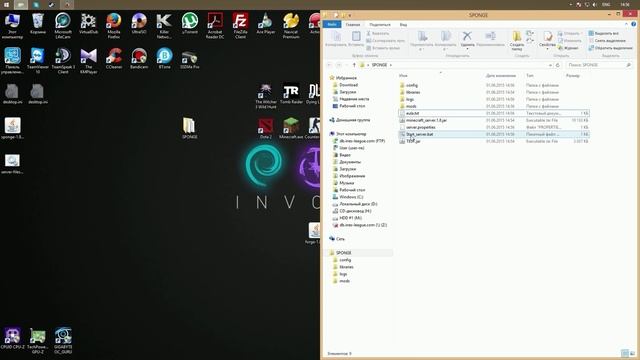Open the Dota 2 desktop shortcut

266,128
